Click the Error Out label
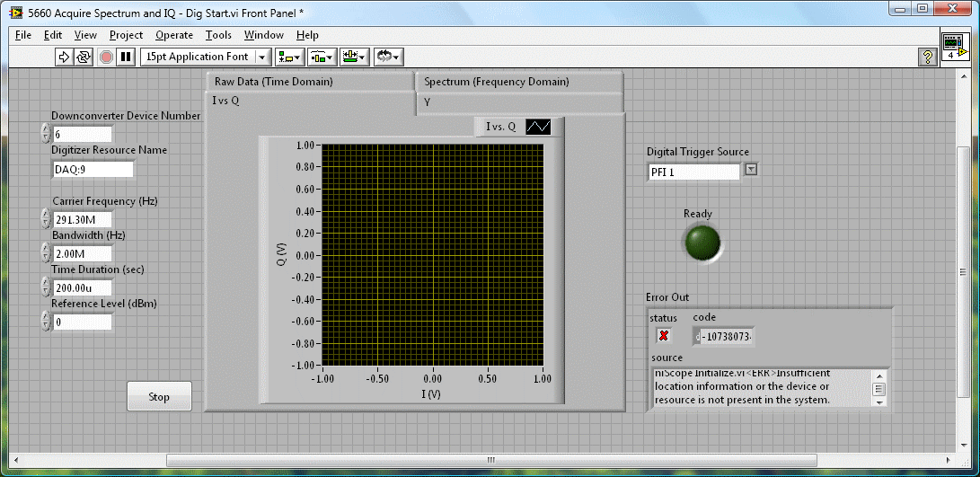The width and height of the screenshot is (980, 477). click(667, 297)
